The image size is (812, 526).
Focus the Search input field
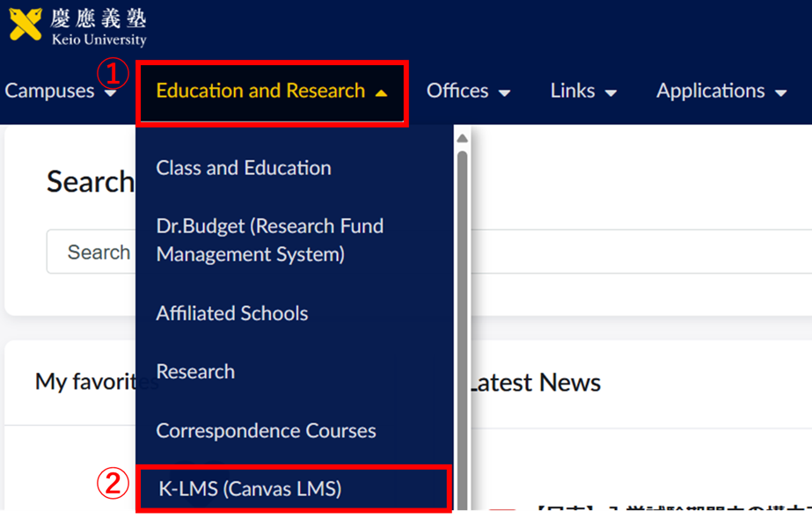pos(88,252)
